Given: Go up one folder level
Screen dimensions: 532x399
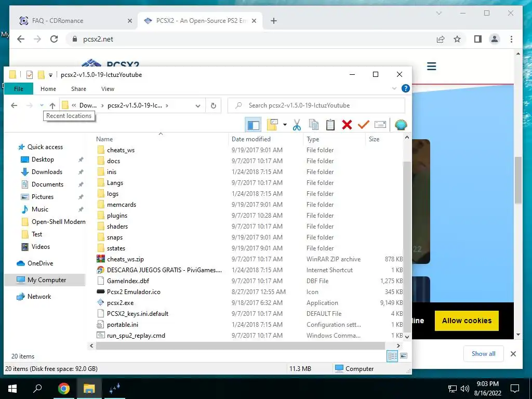Looking at the screenshot, I should tap(52, 105).
